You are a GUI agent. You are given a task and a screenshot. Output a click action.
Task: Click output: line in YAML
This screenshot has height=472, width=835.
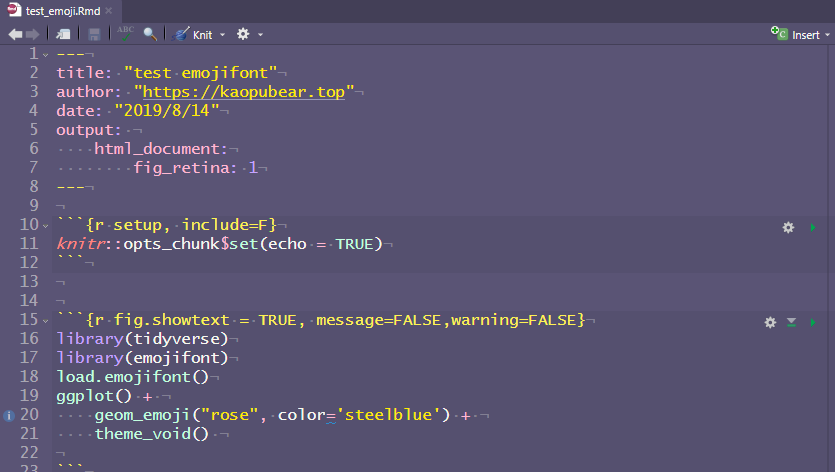89,130
